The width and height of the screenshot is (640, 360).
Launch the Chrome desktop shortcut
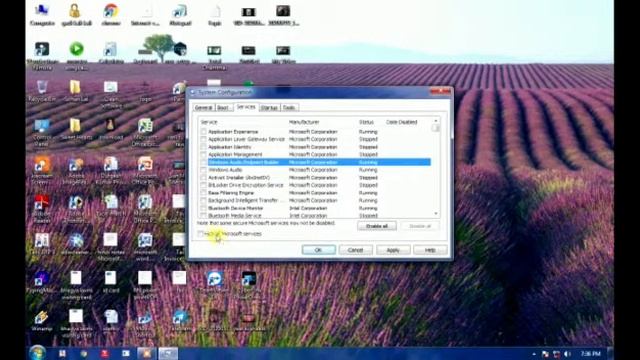[x=111, y=14]
